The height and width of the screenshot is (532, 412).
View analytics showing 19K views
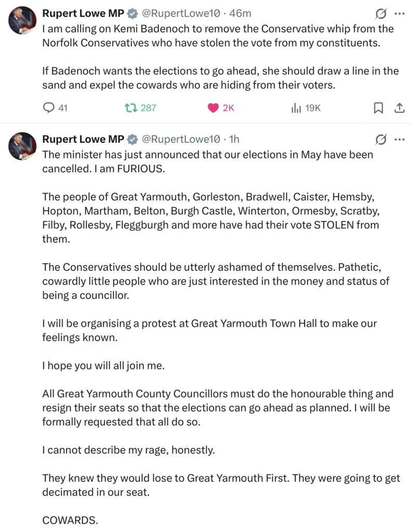tap(296, 108)
